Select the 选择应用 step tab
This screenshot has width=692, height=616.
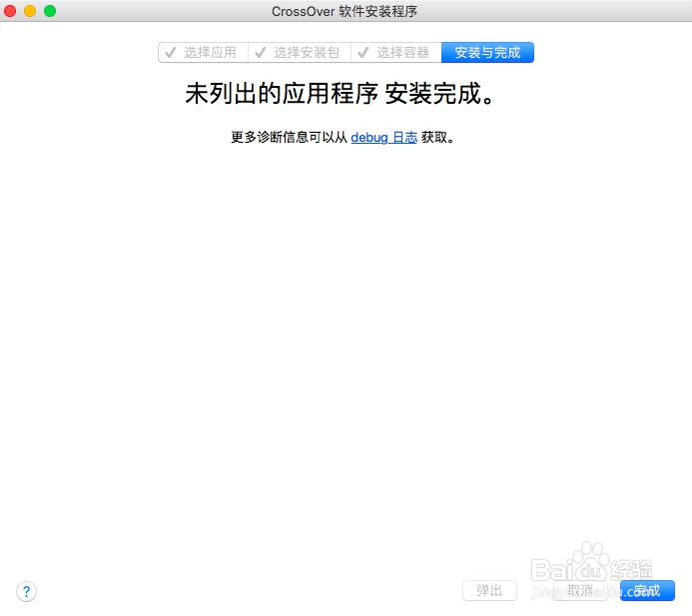[x=203, y=53]
